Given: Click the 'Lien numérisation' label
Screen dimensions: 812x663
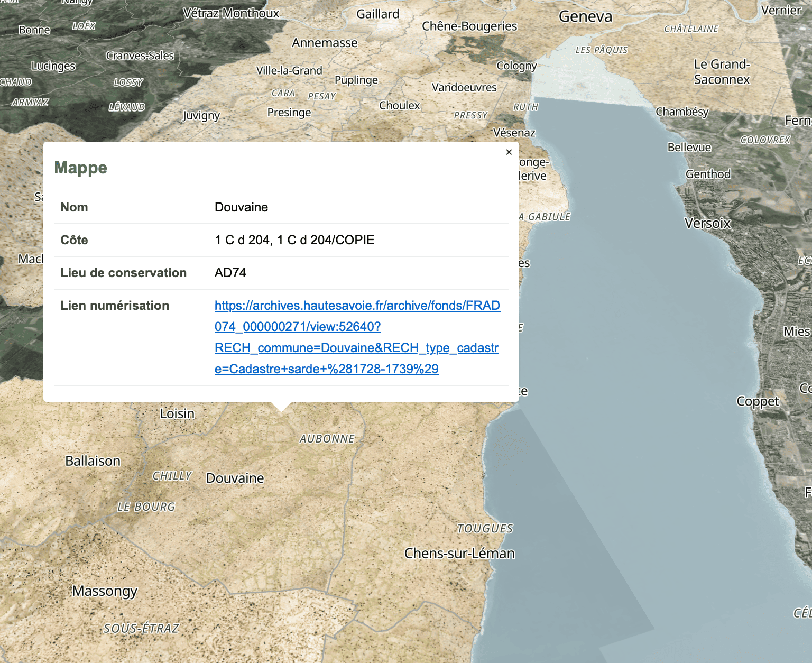Looking at the screenshot, I should 115,306.
